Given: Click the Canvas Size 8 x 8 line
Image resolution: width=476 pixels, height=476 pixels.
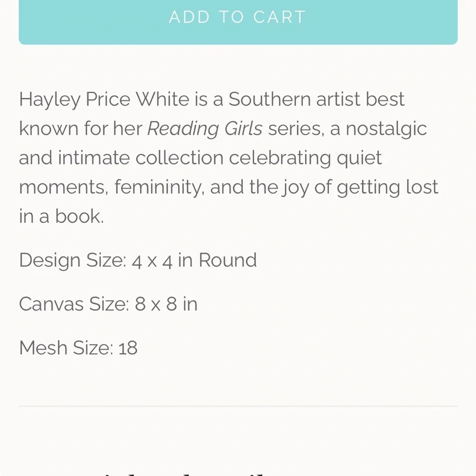Looking at the screenshot, I should tap(109, 304).
